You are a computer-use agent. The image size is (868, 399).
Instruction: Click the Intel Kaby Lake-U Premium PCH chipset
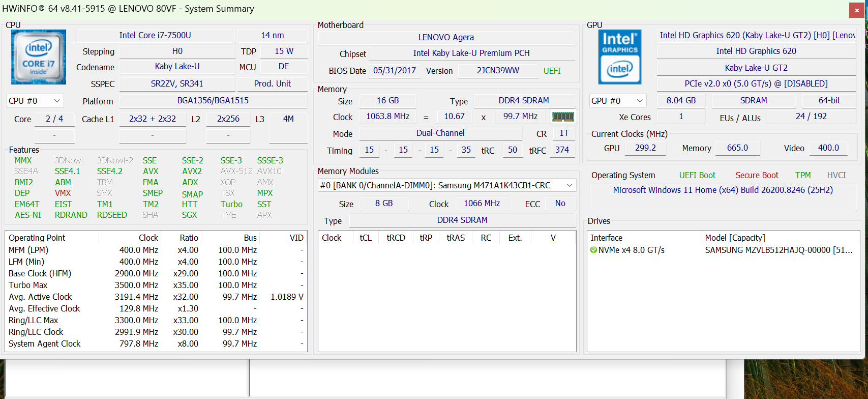471,53
